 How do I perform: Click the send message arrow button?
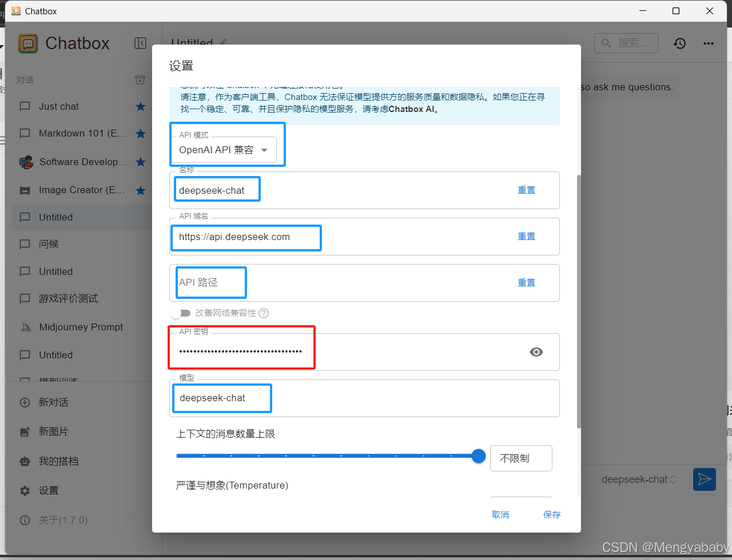click(x=705, y=479)
